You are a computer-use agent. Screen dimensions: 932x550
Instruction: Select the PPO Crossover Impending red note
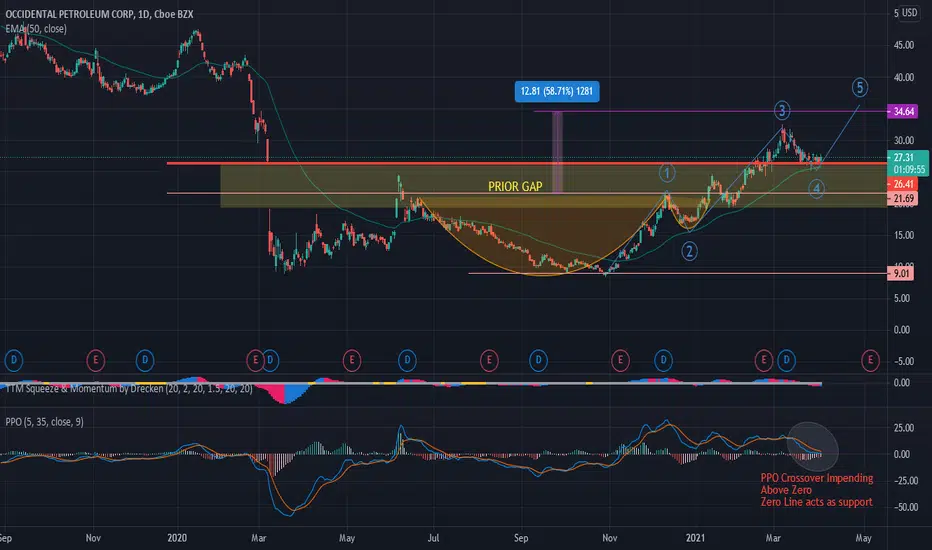[817, 490]
